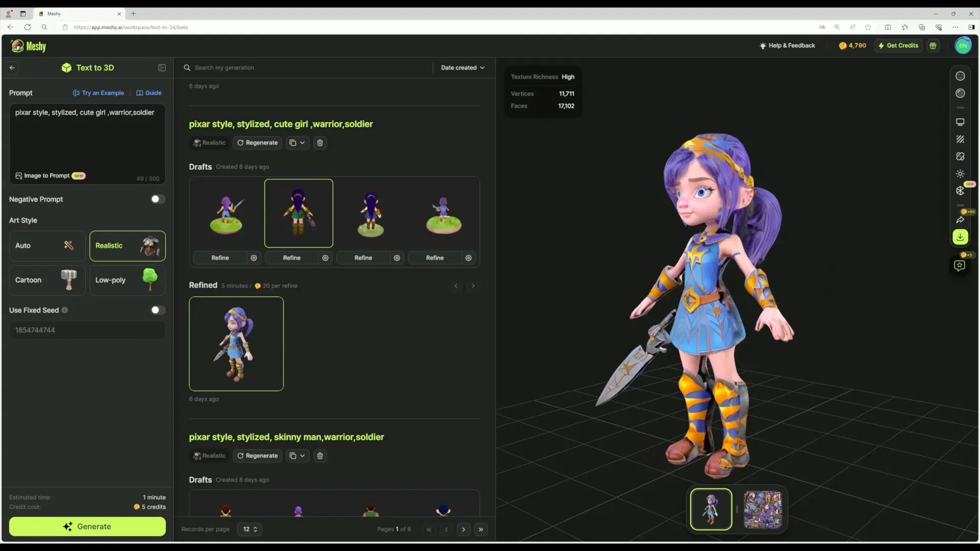Turn on Use Fixed Seed switch
980x551 pixels.
pos(158,310)
